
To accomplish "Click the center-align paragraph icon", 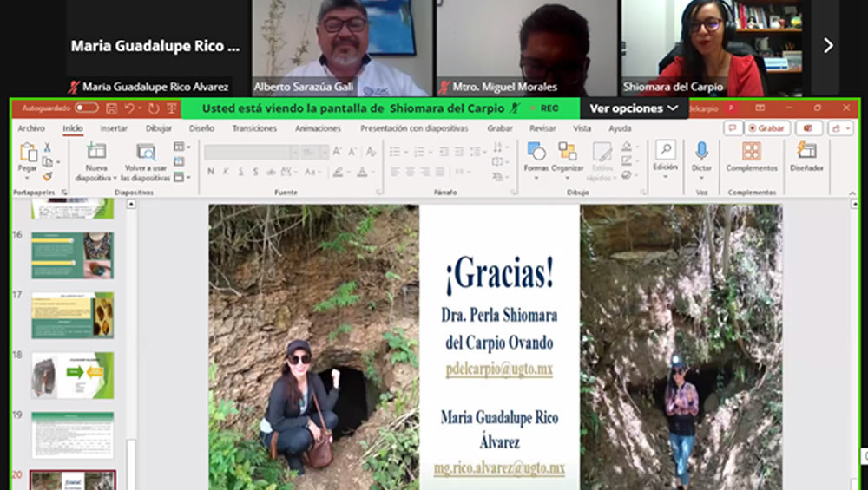I will pos(411,172).
